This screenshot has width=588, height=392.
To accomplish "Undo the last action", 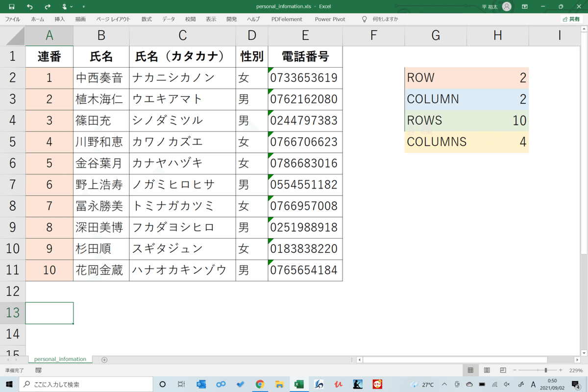I will [x=30, y=7].
